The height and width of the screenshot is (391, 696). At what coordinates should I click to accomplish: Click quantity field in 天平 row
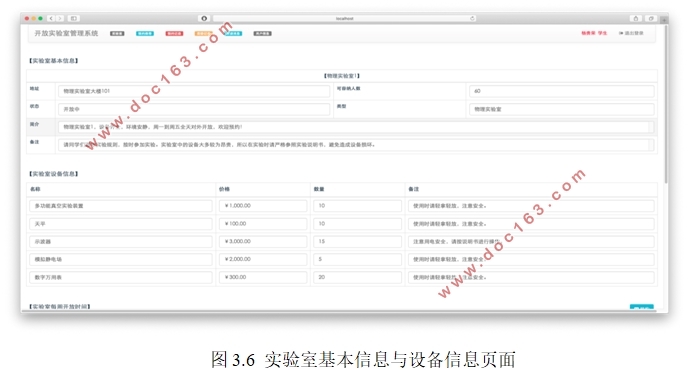click(x=357, y=224)
